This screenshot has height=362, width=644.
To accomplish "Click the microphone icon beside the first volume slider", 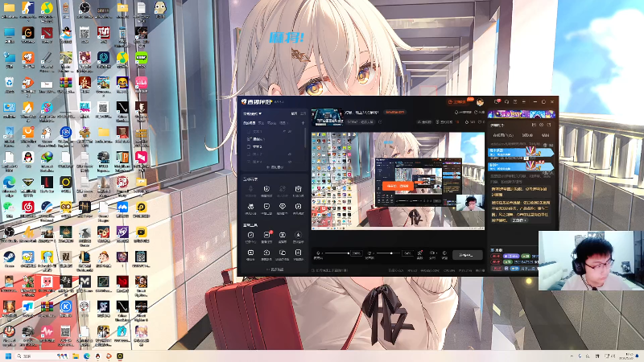I will coord(318,253).
